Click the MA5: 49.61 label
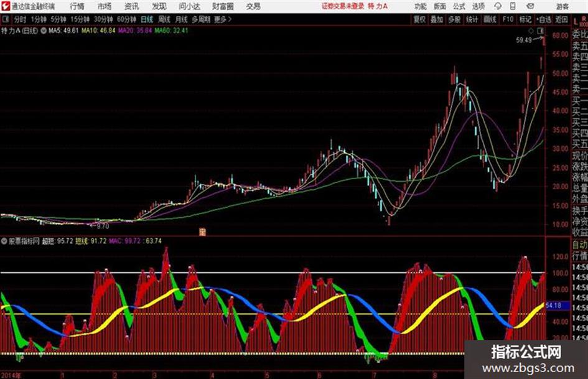This screenshot has width=588, height=379. tap(63, 30)
